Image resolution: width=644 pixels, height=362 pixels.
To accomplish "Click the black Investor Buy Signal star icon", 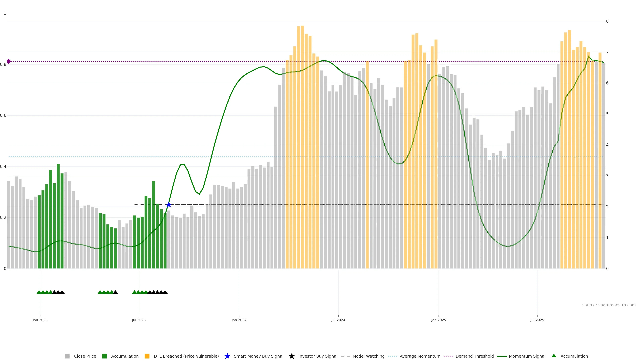I will (x=291, y=356).
